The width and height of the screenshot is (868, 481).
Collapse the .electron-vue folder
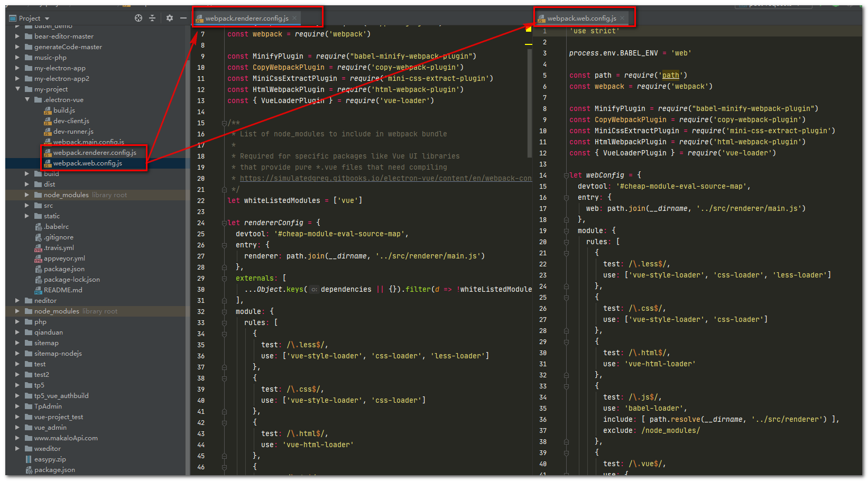[x=27, y=100]
